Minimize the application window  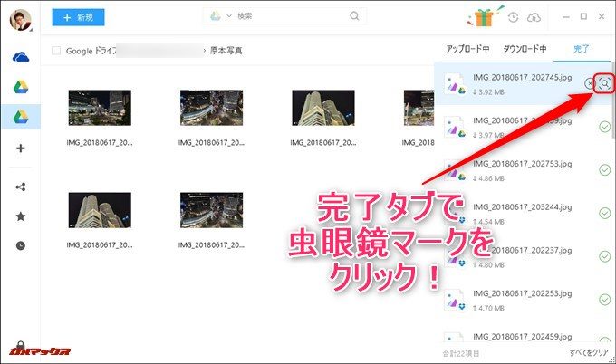pyautogui.click(x=565, y=17)
